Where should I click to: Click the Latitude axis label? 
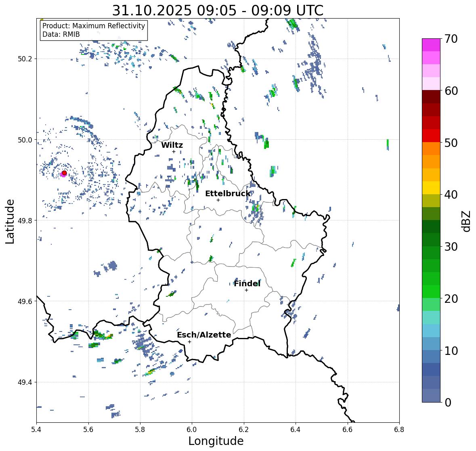10,222
